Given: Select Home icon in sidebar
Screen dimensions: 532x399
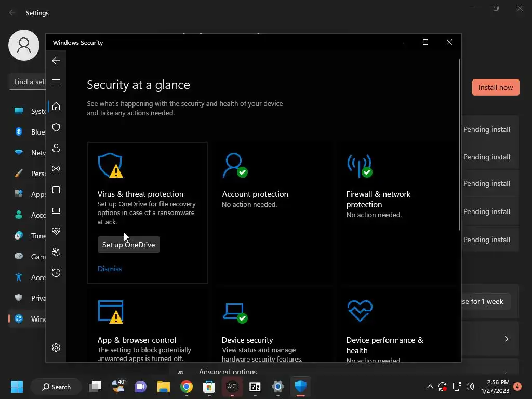Looking at the screenshot, I should coord(56,107).
